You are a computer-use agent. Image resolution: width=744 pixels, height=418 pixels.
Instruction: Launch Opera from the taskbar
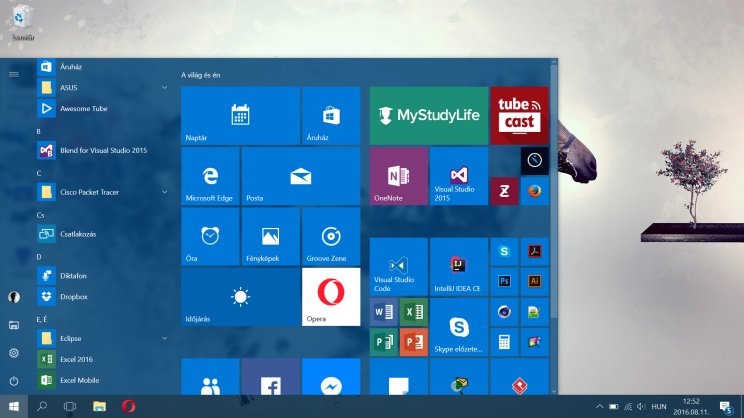point(128,407)
